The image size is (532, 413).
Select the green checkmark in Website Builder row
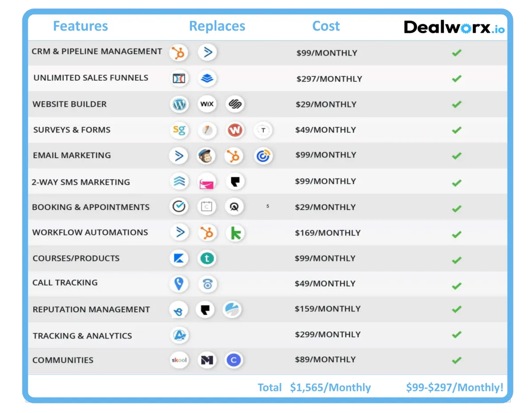pyautogui.click(x=457, y=104)
